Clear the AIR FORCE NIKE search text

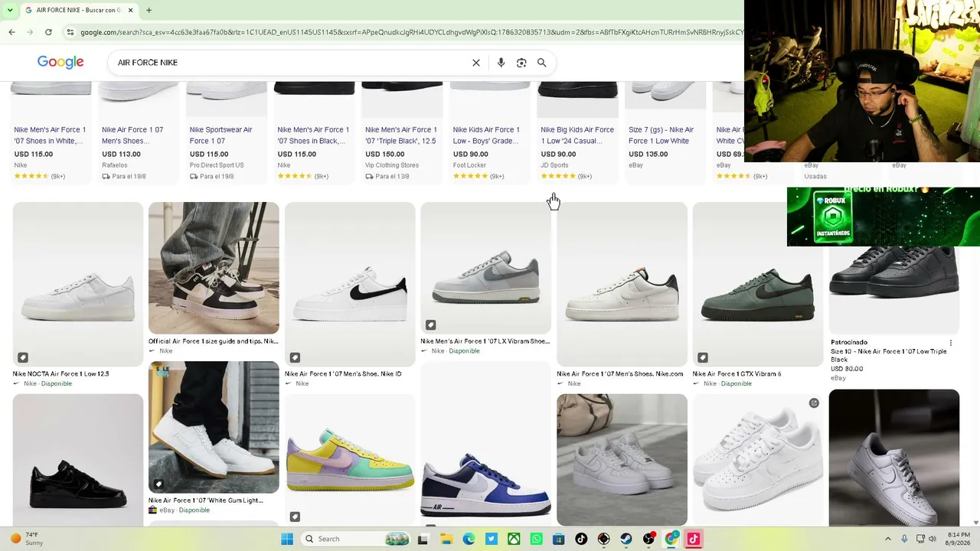[476, 63]
